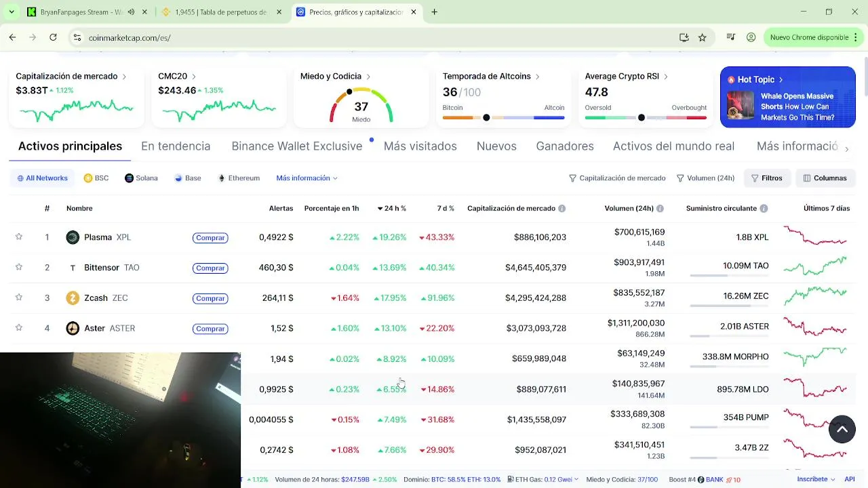Reload the page in Chrome
The height and width of the screenshot is (488, 868).
coord(53,37)
